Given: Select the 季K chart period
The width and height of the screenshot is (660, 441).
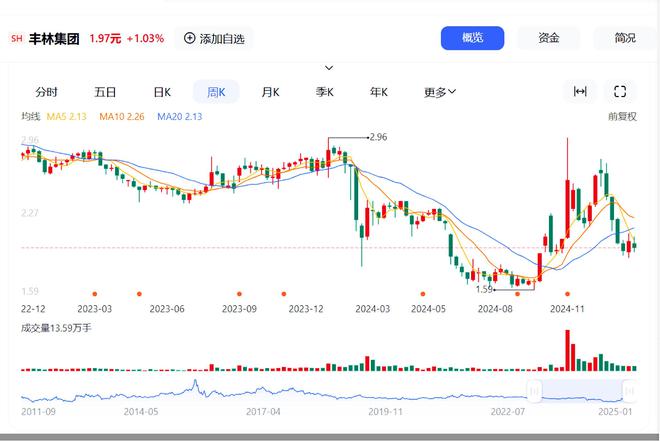Looking at the screenshot, I should click(x=325, y=92).
